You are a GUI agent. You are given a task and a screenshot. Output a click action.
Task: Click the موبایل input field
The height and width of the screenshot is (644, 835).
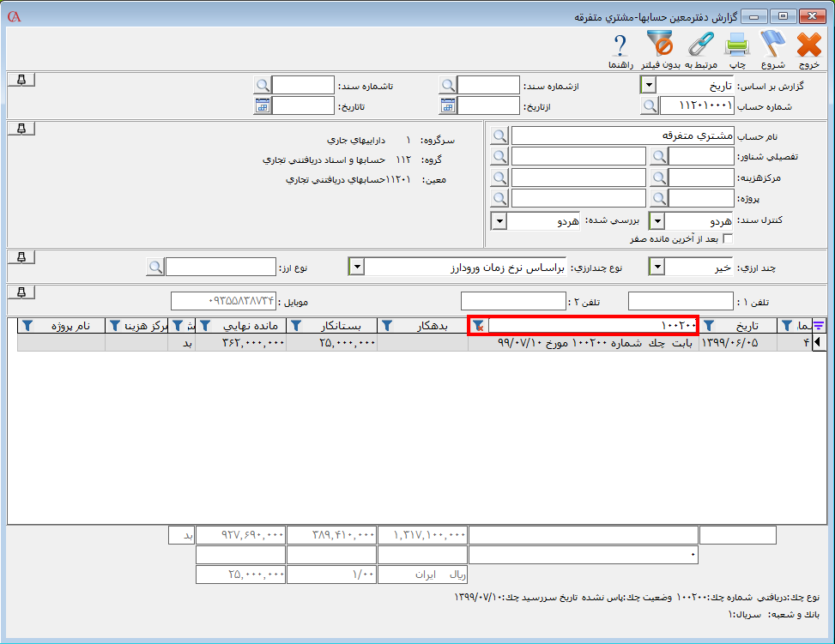tap(223, 301)
